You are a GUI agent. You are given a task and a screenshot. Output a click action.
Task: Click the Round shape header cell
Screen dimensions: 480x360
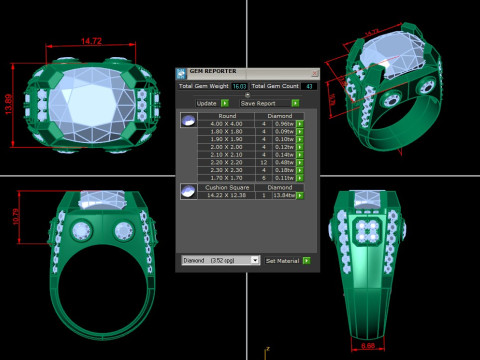pyautogui.click(x=227, y=116)
